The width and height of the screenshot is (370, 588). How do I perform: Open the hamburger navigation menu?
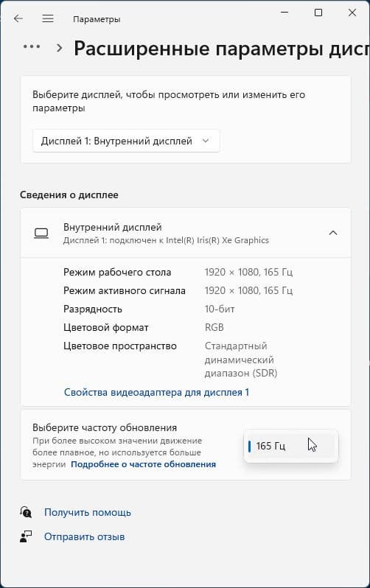click(48, 18)
